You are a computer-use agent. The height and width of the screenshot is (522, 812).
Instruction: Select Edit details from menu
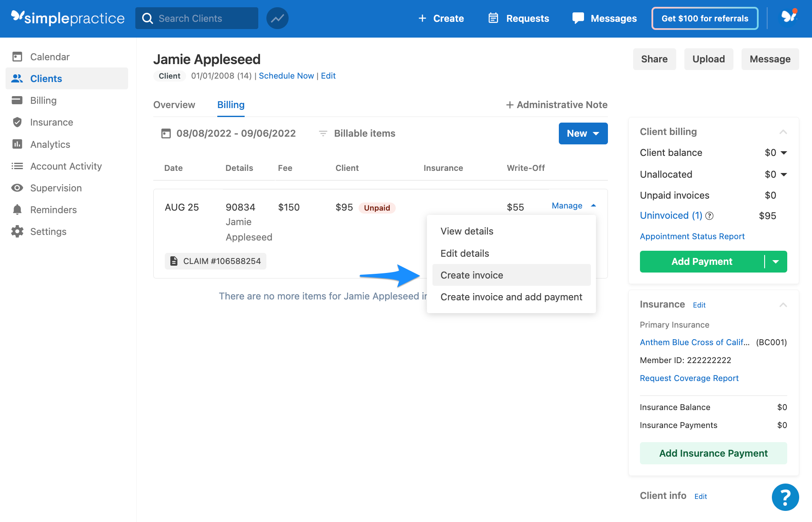pos(511,253)
